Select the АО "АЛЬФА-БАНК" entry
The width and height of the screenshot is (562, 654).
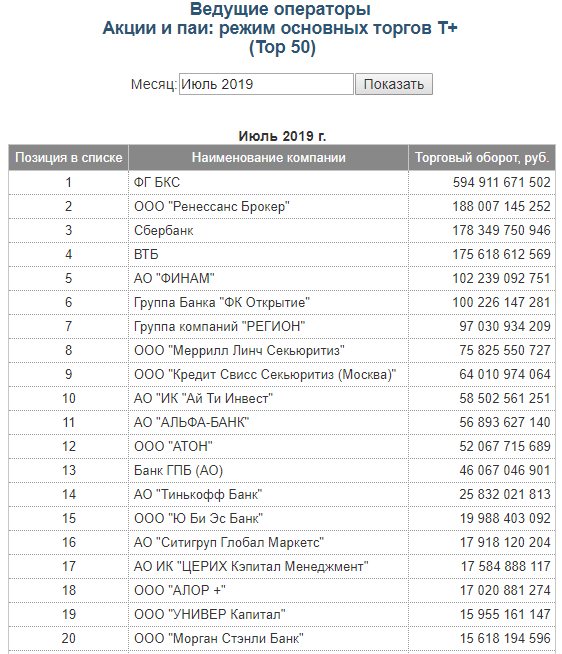point(268,423)
